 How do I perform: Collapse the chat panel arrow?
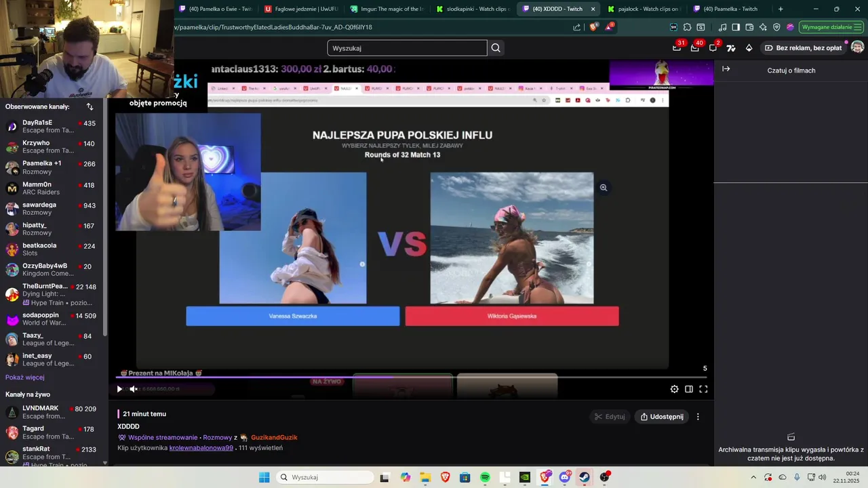(726, 68)
